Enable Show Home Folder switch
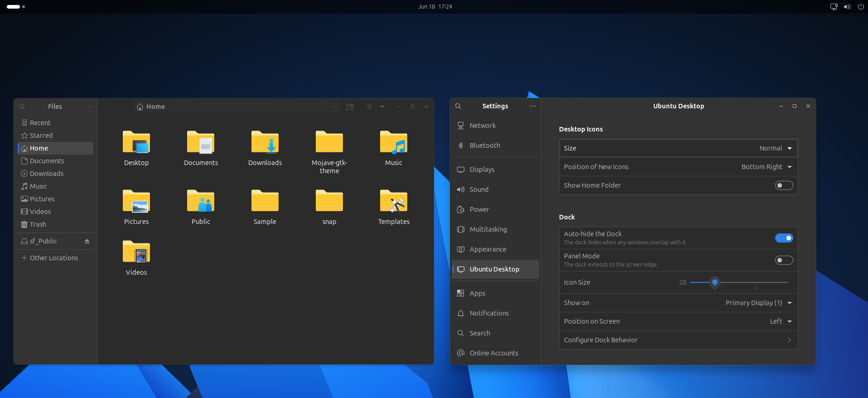The width and height of the screenshot is (868, 398). tap(784, 185)
